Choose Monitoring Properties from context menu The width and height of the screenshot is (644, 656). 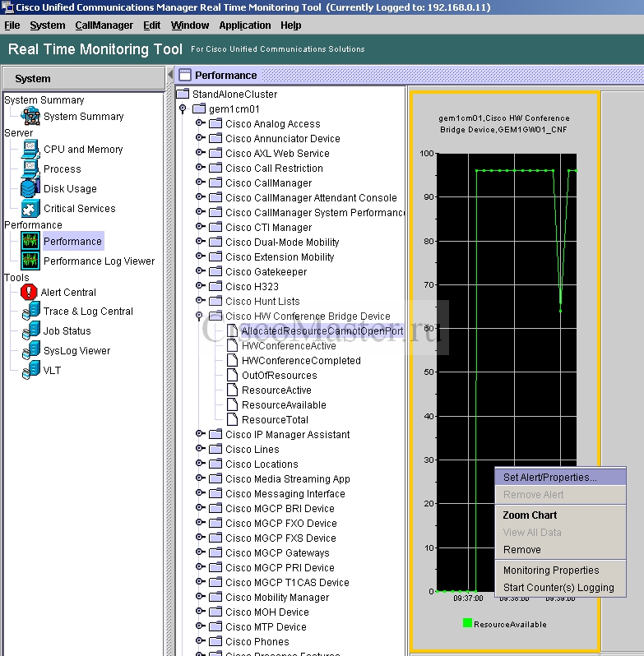click(560, 571)
